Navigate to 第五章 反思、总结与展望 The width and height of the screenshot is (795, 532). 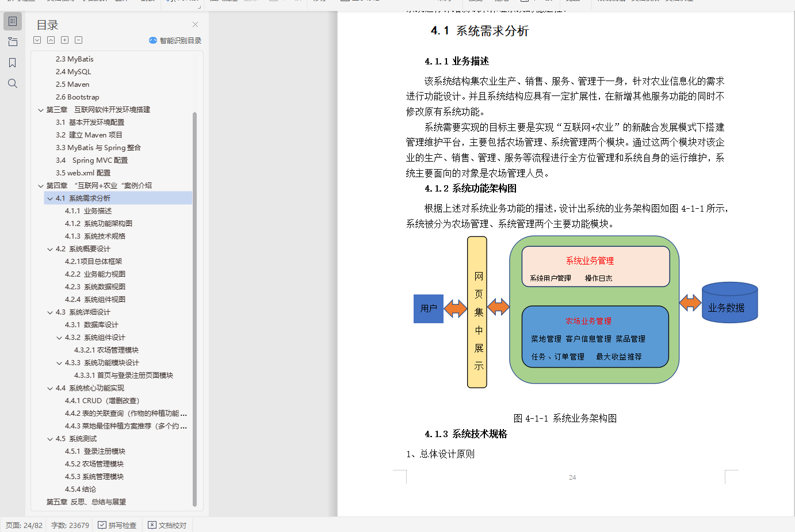tap(86, 502)
